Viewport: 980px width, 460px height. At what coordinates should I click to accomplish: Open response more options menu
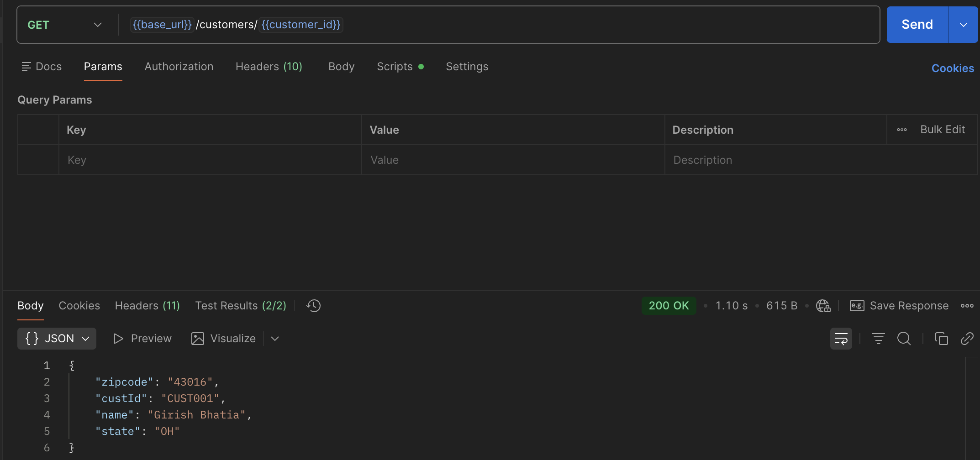tap(967, 306)
